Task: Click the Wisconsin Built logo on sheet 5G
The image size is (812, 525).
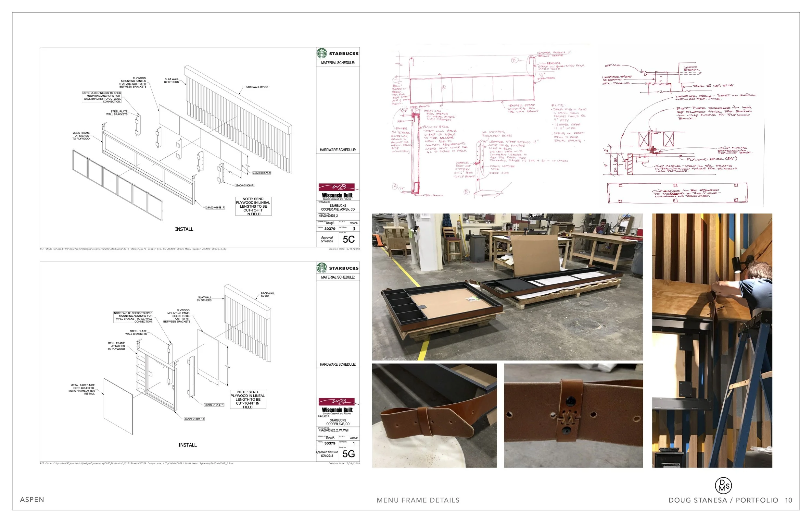Action: [x=337, y=406]
